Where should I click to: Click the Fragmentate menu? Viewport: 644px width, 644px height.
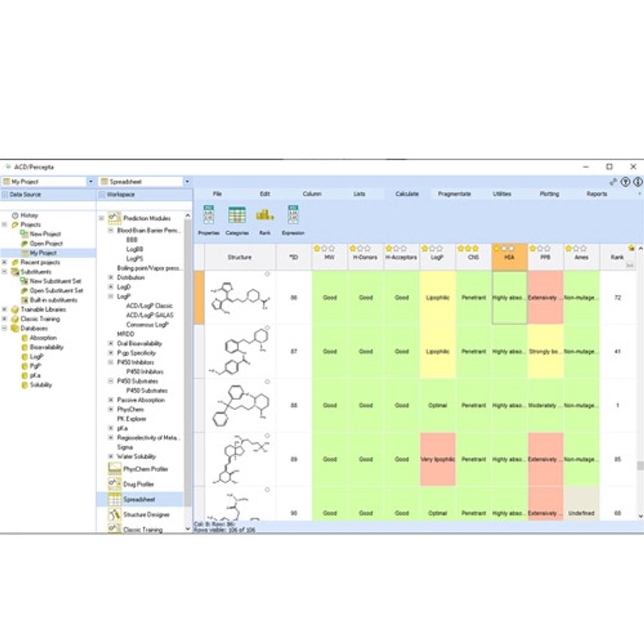456,193
